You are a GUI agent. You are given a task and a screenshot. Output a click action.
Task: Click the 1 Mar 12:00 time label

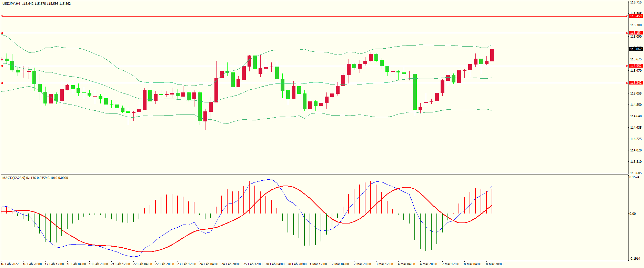coord(318,264)
